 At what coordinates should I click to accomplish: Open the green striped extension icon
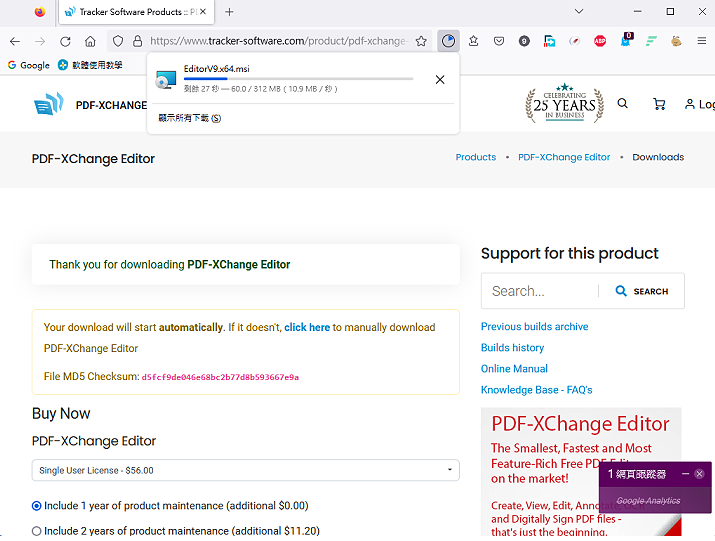pyautogui.click(x=651, y=42)
